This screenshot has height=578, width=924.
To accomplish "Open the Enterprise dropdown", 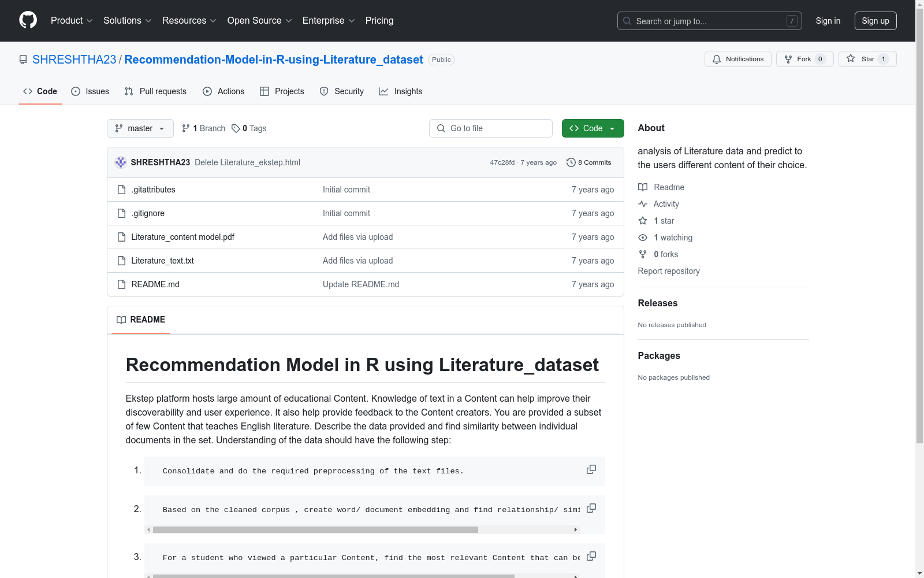I will 329,21.
